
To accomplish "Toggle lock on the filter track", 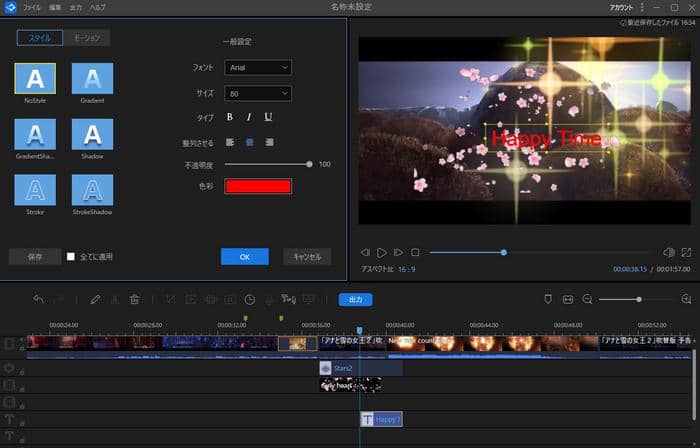I will tap(22, 372).
